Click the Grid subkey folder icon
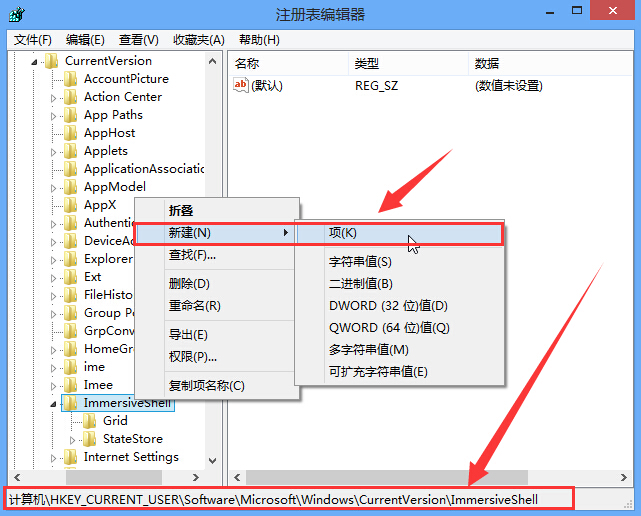Screen dimensions: 641x516 [90, 421]
